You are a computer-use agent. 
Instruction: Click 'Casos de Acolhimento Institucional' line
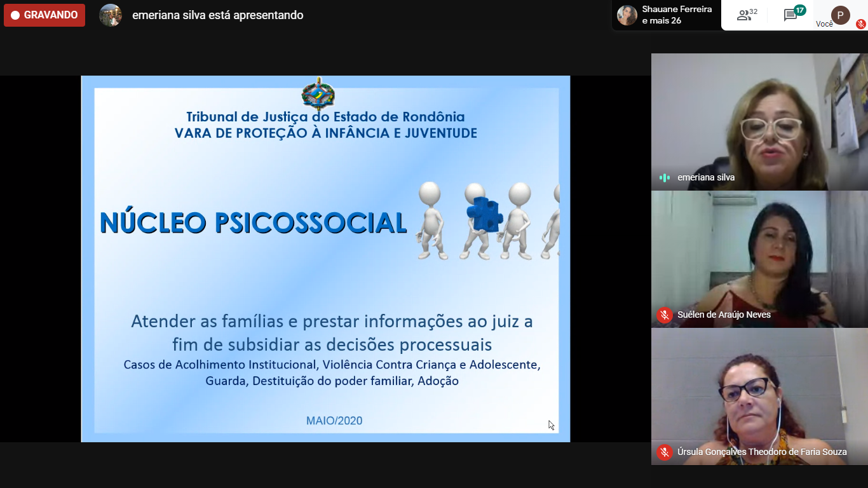(x=332, y=365)
